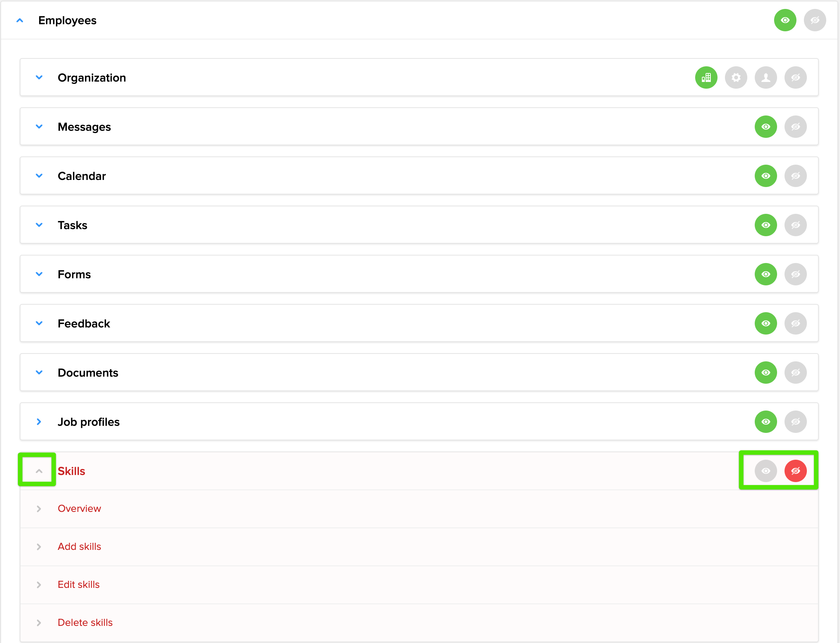Click the Organization person icon
Image resolution: width=840 pixels, height=643 pixels.
pos(766,78)
